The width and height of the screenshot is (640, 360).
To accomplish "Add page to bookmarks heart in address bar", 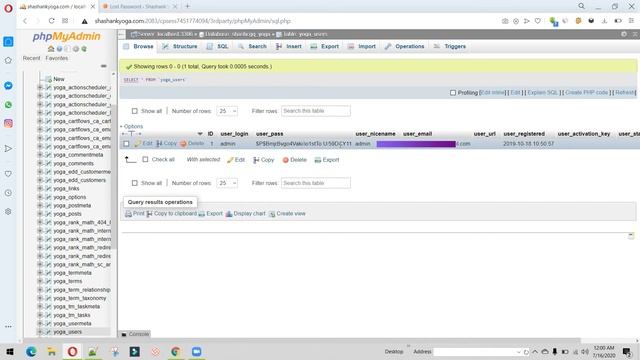I will pos(538,21).
